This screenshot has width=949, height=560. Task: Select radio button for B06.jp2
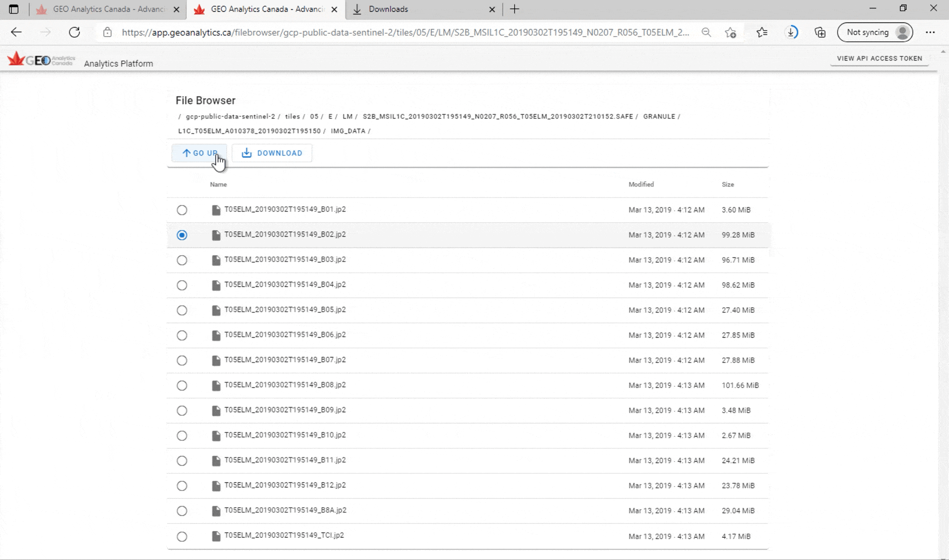(x=182, y=336)
